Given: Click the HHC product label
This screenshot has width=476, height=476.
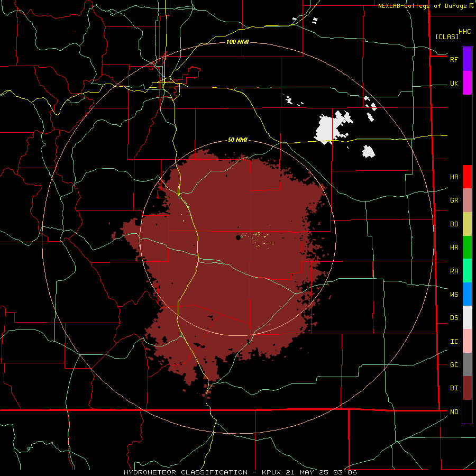Looking at the screenshot, I should (x=464, y=32).
